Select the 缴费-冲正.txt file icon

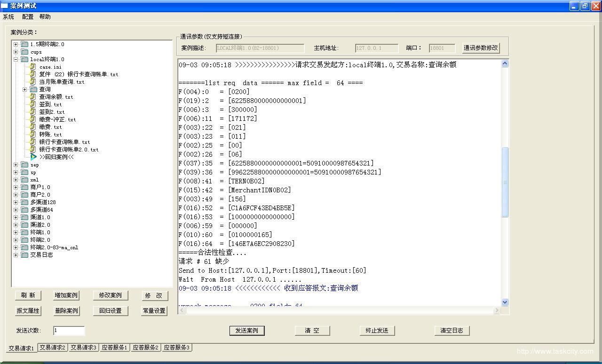pyautogui.click(x=32, y=119)
